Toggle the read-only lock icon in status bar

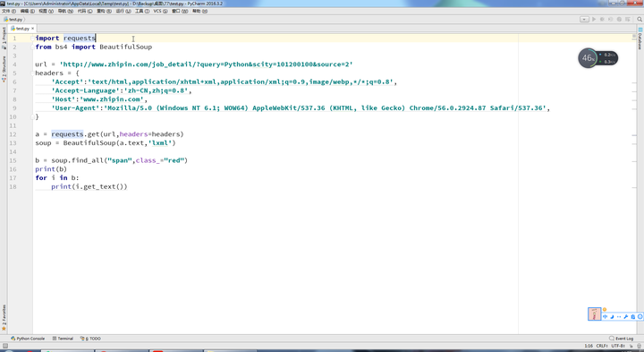point(631,347)
